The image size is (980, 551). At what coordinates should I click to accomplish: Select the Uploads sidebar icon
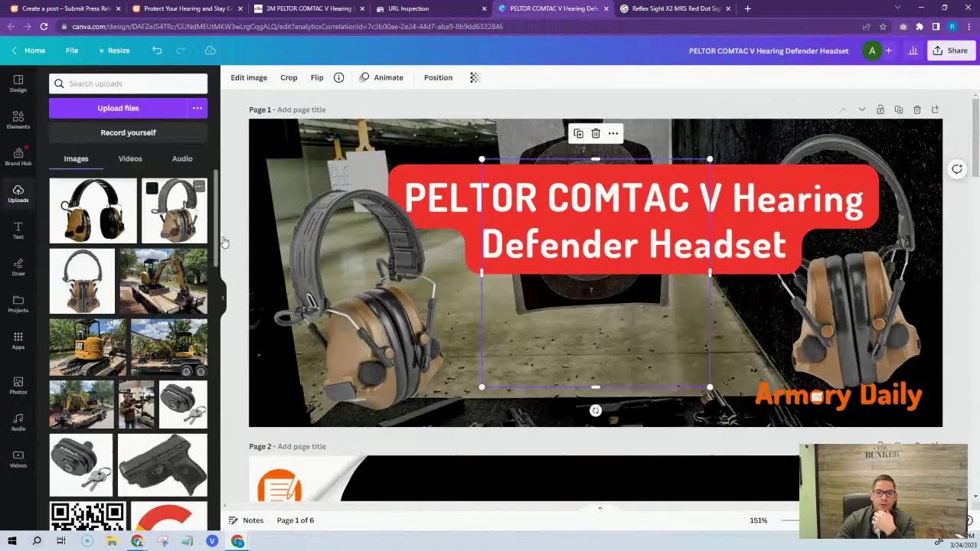pyautogui.click(x=18, y=194)
